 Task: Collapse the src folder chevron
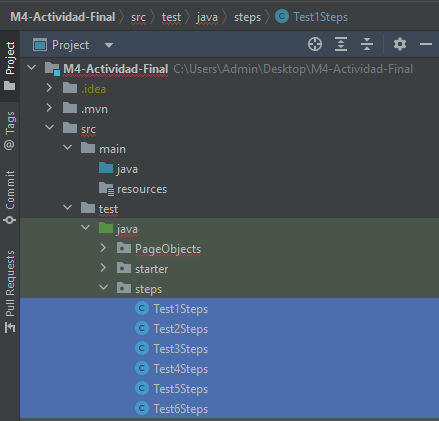(49, 127)
